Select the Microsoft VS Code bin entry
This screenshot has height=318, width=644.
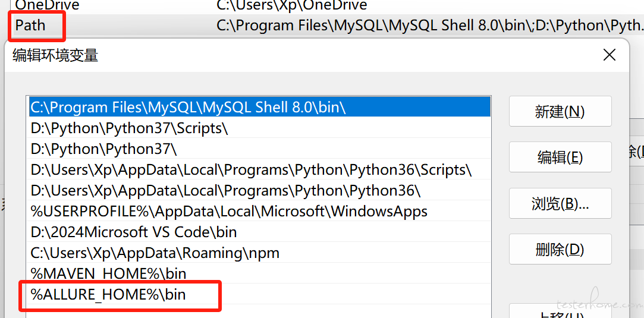[x=259, y=232]
